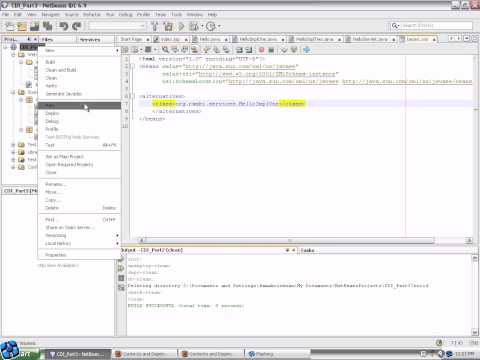Viewport: 480px width, 360px height.
Task: Click the second icon in Output panel sidebar
Action: pyautogui.click(x=121, y=268)
